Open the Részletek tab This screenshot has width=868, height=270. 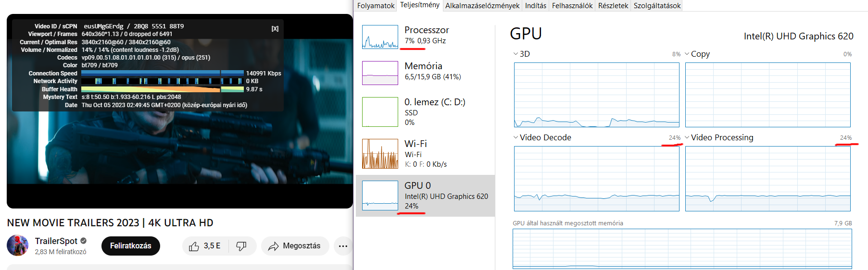(613, 6)
